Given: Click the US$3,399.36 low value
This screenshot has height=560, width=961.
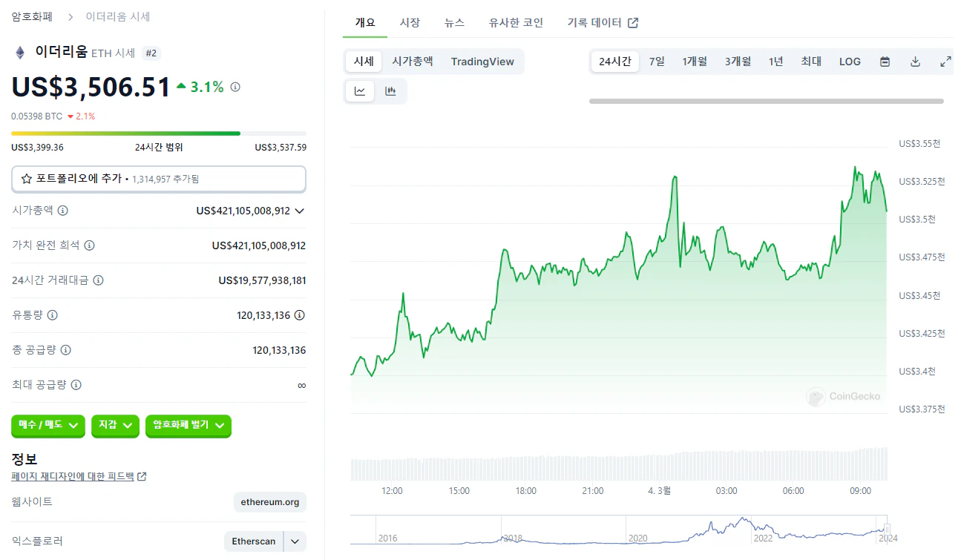Looking at the screenshot, I should point(37,148).
